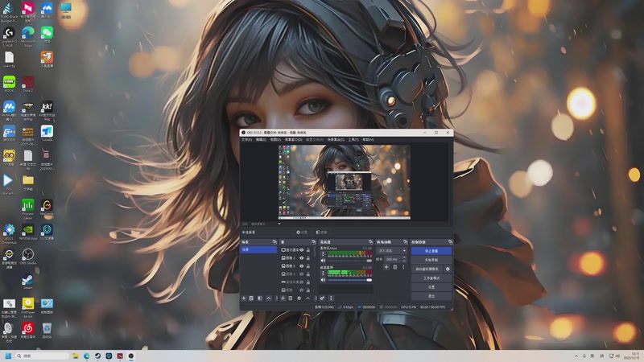The height and width of the screenshot is (362, 644).
Task: Mute the desktop audio speaker icon
Action: [x=323, y=280]
